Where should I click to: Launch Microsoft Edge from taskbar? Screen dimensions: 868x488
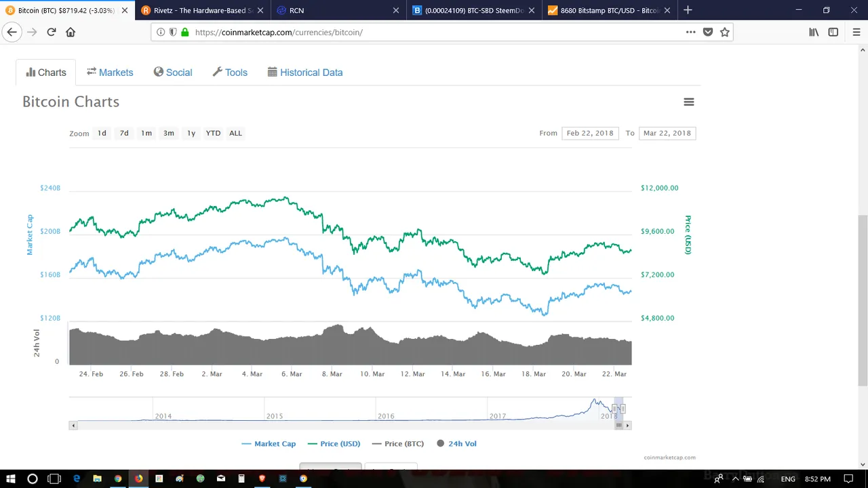click(x=77, y=479)
